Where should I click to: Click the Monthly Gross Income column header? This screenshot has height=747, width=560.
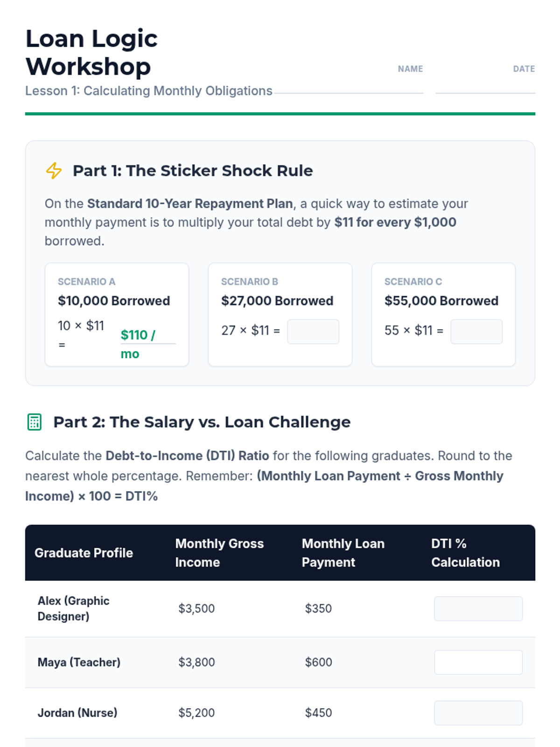tap(219, 553)
